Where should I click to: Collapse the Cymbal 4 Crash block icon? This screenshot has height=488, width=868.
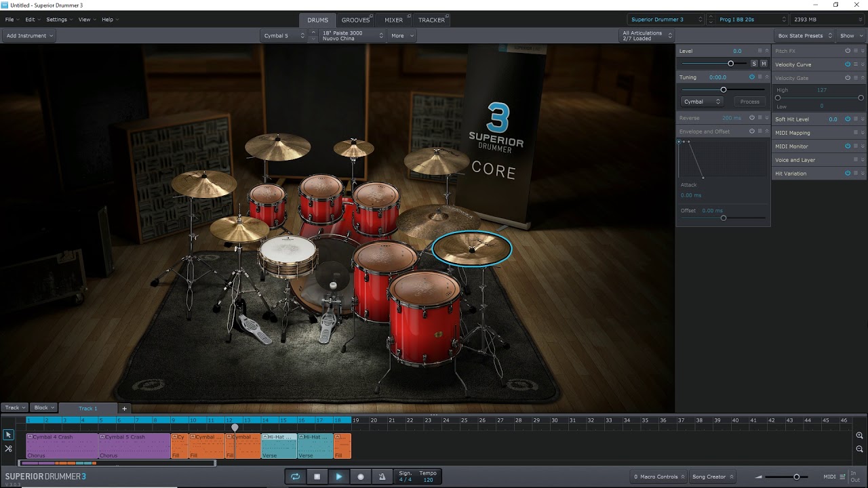click(30, 437)
